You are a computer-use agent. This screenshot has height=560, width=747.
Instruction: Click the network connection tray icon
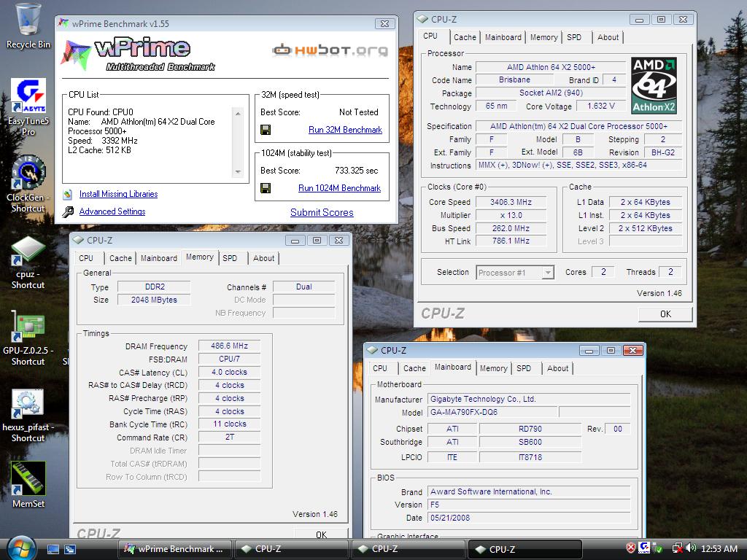pyautogui.click(x=677, y=548)
